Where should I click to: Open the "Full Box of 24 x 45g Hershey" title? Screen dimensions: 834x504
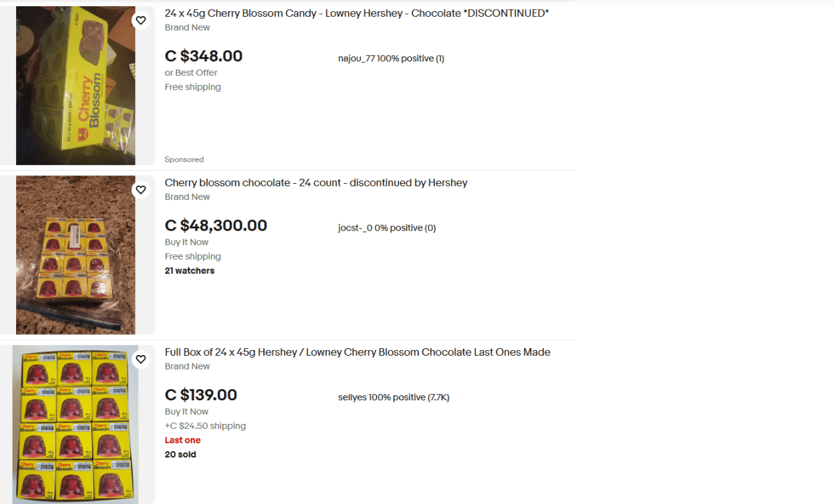(357, 352)
